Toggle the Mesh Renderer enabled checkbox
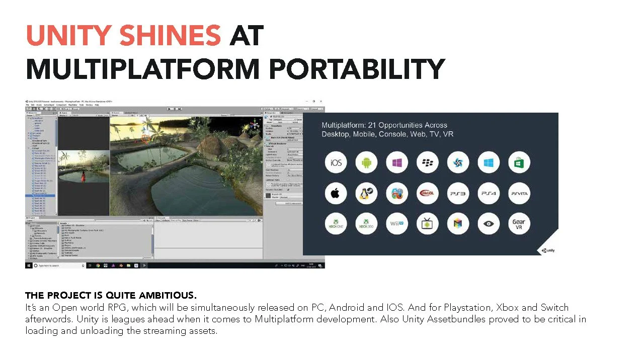 (x=270, y=144)
